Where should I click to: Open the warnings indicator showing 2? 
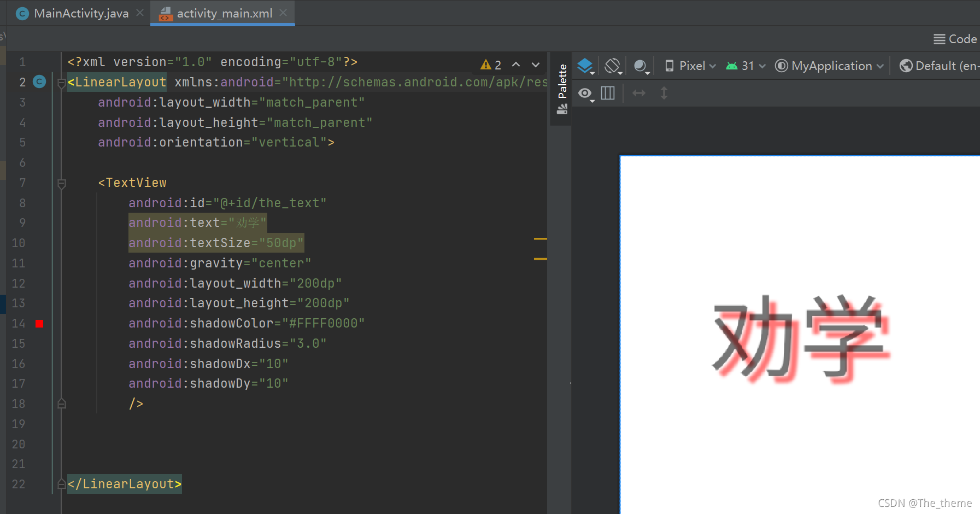(x=491, y=65)
